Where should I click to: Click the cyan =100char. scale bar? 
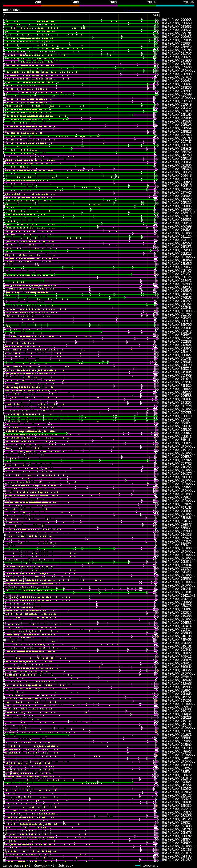click(x=138, y=866)
